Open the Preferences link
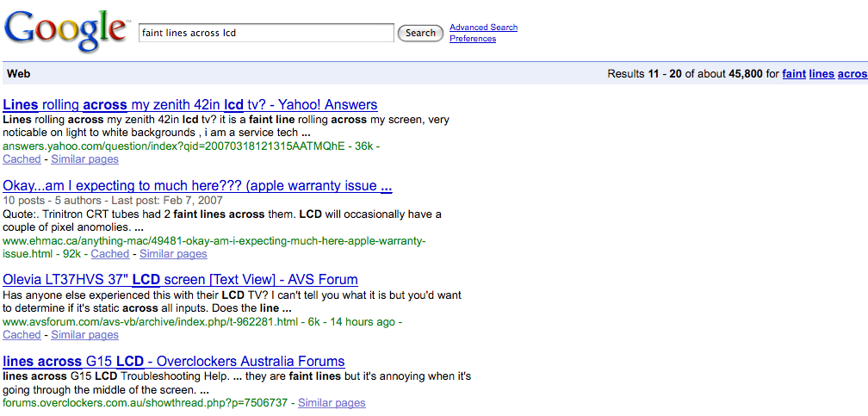 (473, 39)
